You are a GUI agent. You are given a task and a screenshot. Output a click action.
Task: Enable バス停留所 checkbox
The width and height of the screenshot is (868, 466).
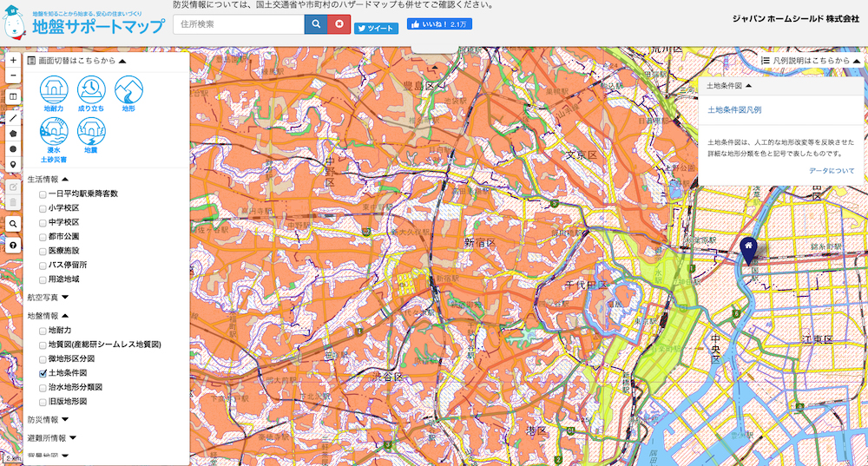click(x=43, y=266)
